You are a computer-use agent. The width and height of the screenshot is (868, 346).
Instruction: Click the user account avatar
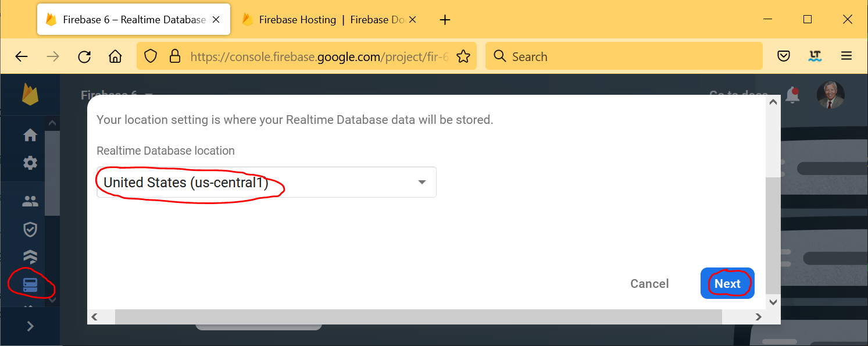[830, 95]
